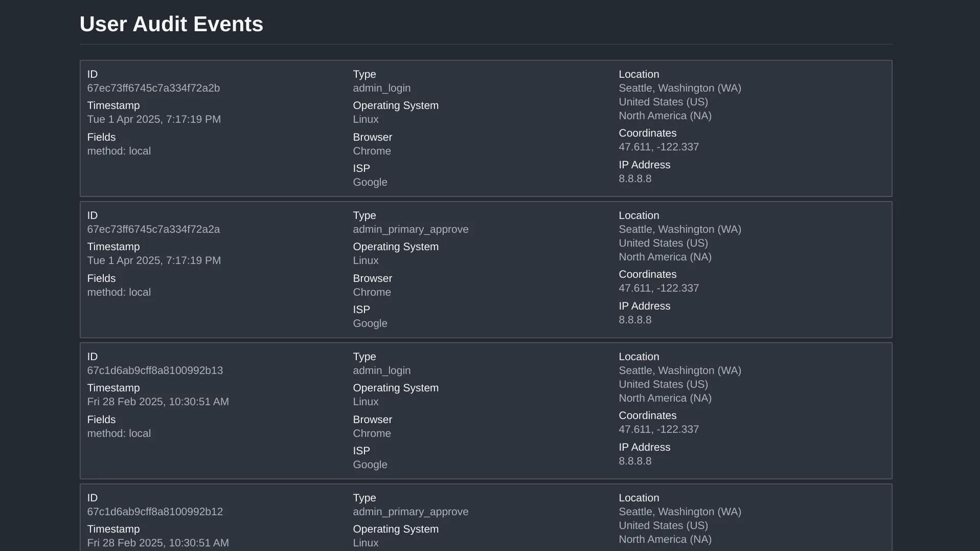The height and width of the screenshot is (551, 980).
Task: Click the Chrome browser value in the first event
Action: [x=372, y=151]
